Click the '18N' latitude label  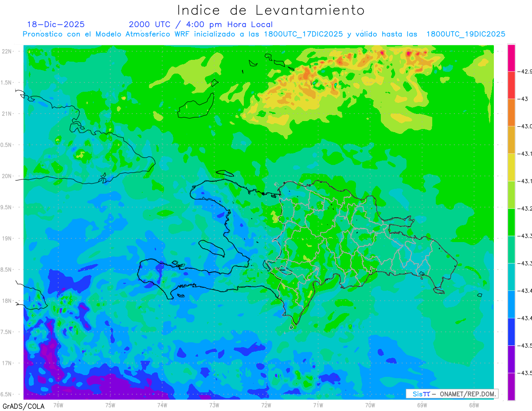coord(8,301)
